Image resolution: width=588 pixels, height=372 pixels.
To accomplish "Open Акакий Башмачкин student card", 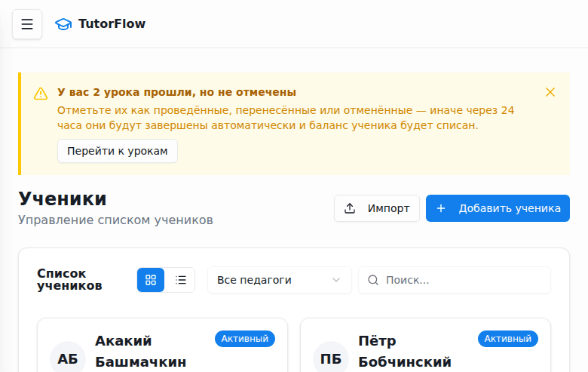I will (162, 346).
